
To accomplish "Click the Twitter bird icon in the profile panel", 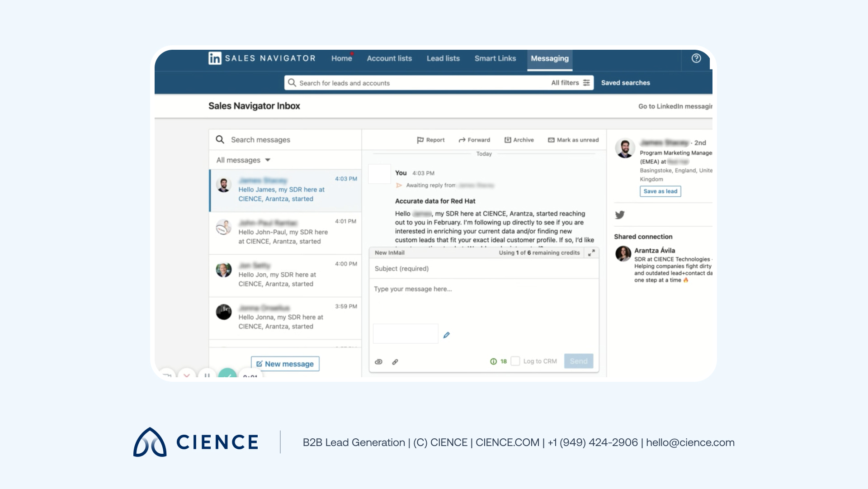I will [620, 215].
